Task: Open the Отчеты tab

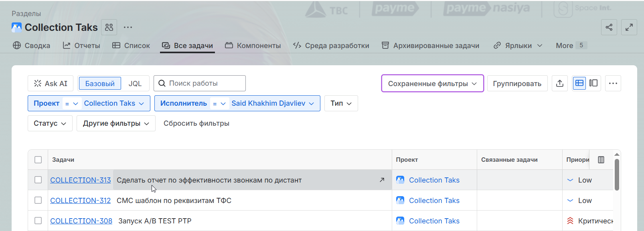Action: [x=81, y=46]
